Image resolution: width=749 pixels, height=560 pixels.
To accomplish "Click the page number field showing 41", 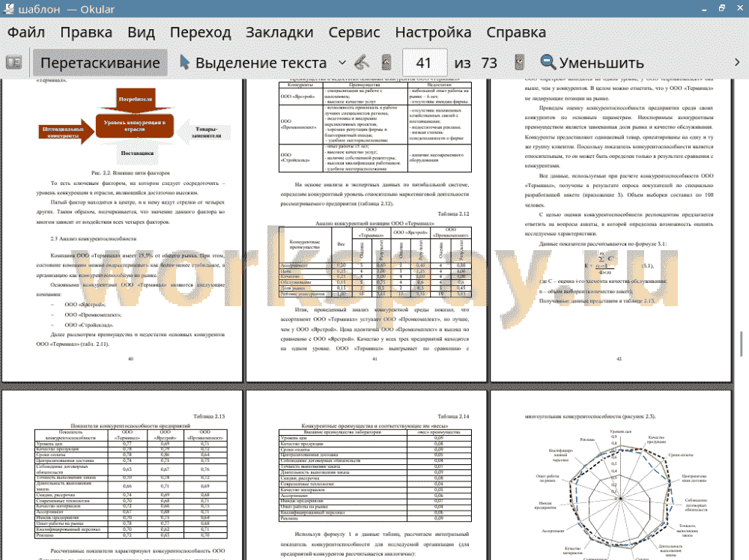I will click(425, 63).
